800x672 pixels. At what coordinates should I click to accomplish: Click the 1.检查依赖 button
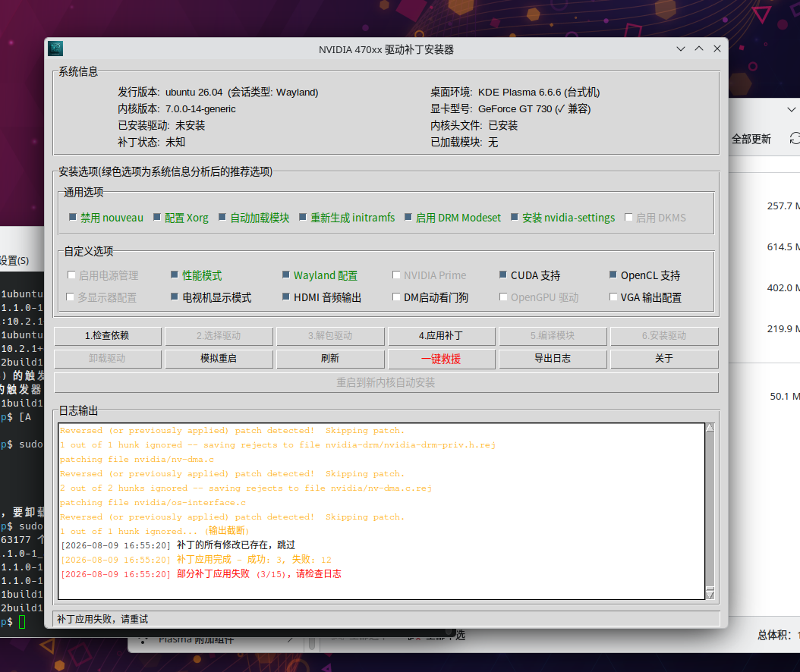pos(107,336)
